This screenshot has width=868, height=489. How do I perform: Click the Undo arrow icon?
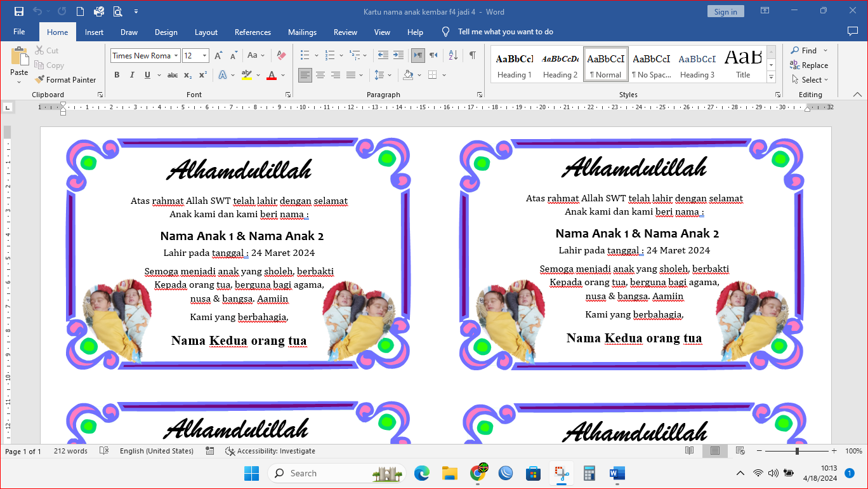tap(37, 11)
